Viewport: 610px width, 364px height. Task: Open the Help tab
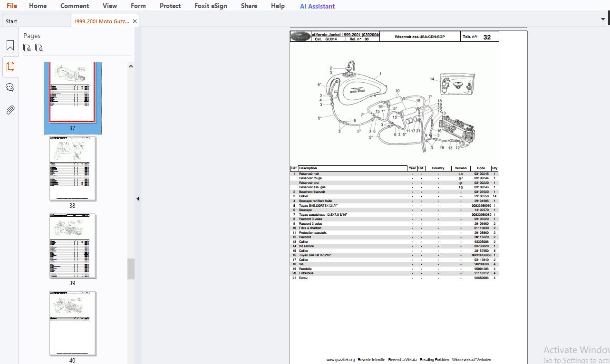[x=278, y=6]
